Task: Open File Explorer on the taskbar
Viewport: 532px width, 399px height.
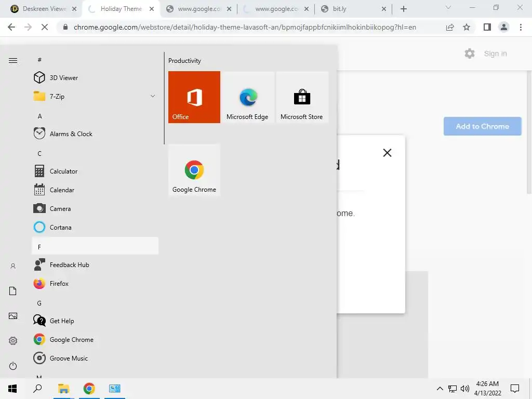Action: [x=63, y=389]
